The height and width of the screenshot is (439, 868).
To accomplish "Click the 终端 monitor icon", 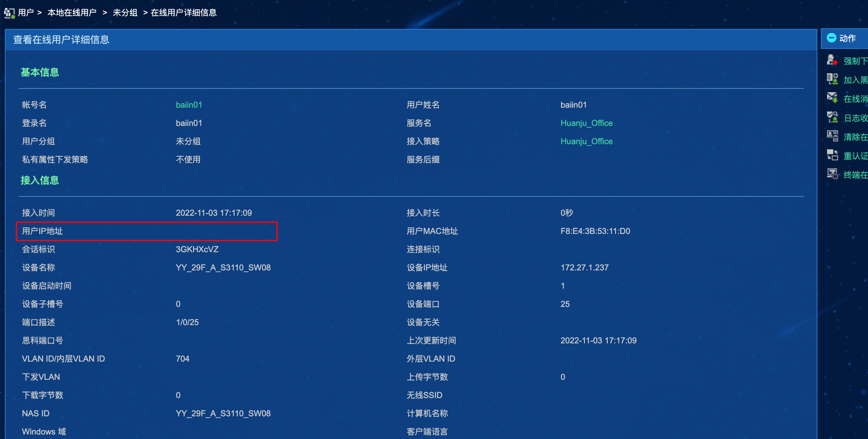I will tap(832, 174).
